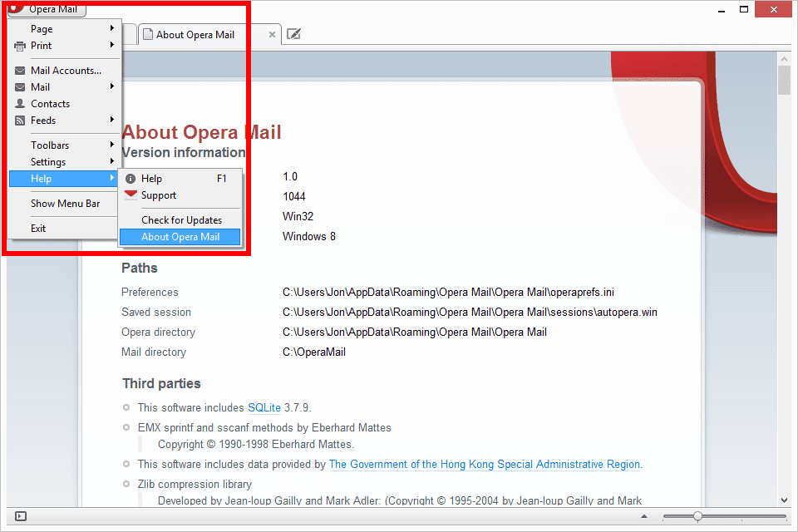This screenshot has height=532, width=798.
Task: Expand the Settings submenu
Action: pyautogui.click(x=65, y=162)
